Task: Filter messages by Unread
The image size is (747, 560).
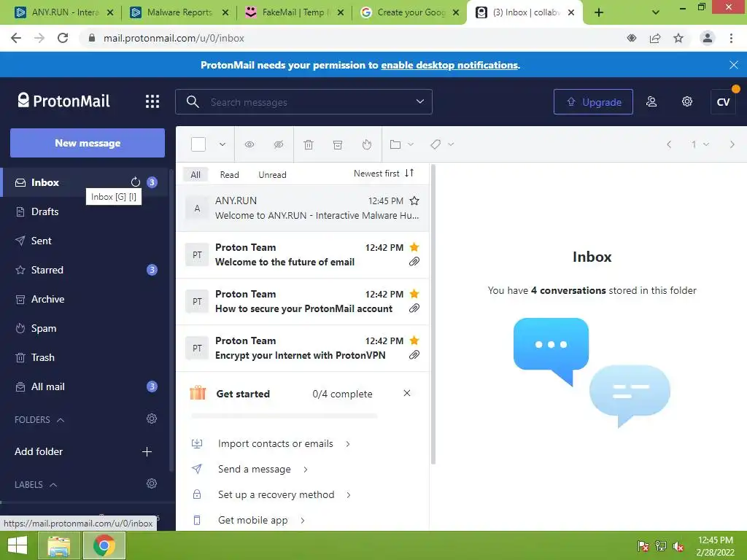Action: [272, 175]
